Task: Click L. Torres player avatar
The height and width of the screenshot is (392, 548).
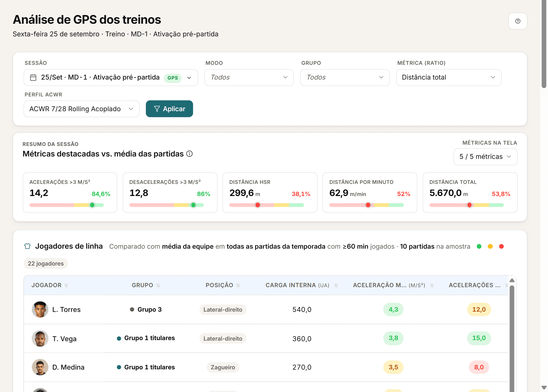Action: [40, 309]
